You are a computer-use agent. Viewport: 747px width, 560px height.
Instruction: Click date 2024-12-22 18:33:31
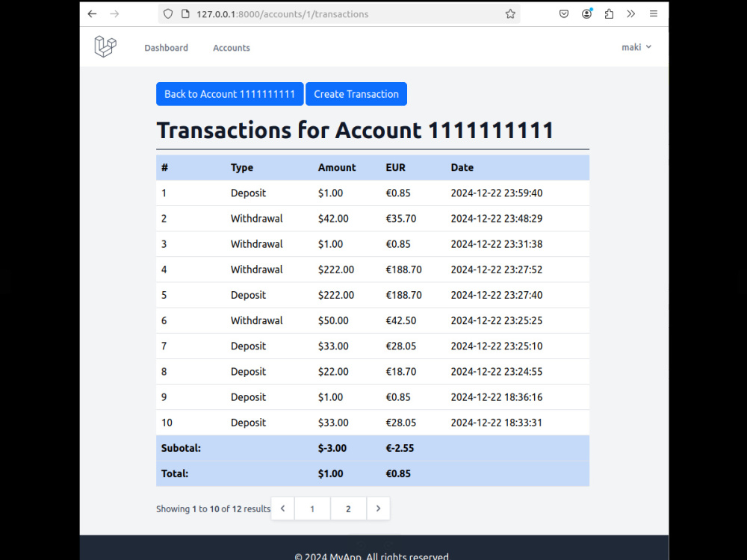point(497,423)
